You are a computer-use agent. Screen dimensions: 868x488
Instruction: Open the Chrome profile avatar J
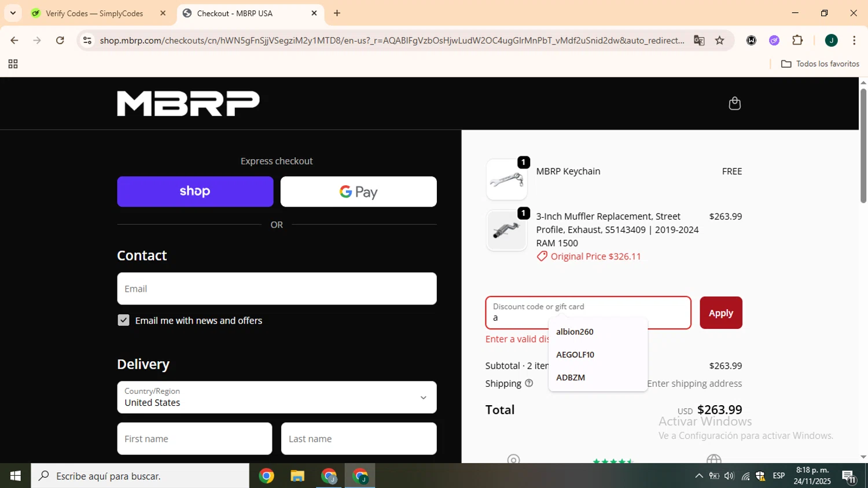(x=831, y=41)
